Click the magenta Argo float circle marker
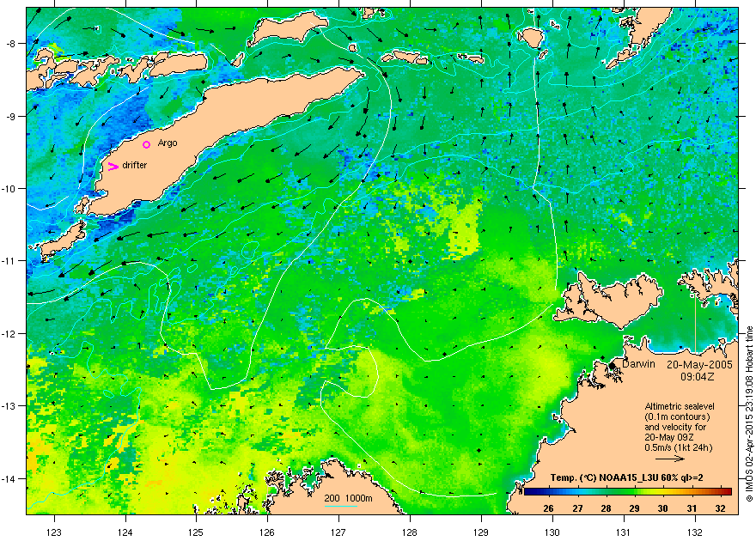The image size is (756, 541). [147, 144]
